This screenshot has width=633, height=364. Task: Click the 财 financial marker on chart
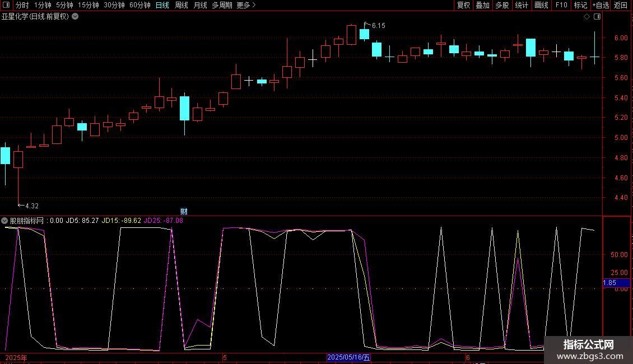[x=184, y=212]
